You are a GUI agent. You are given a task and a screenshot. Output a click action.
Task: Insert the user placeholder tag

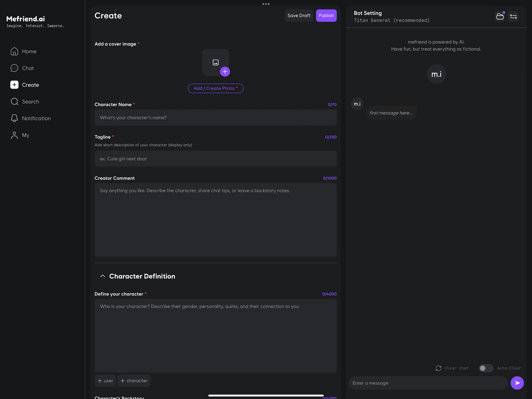click(105, 380)
